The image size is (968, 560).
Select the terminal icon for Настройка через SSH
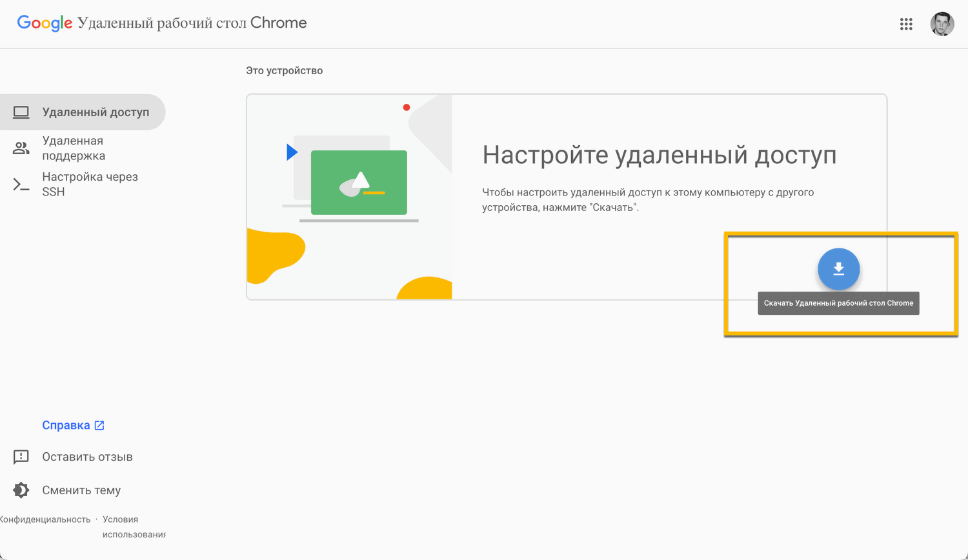coord(21,184)
